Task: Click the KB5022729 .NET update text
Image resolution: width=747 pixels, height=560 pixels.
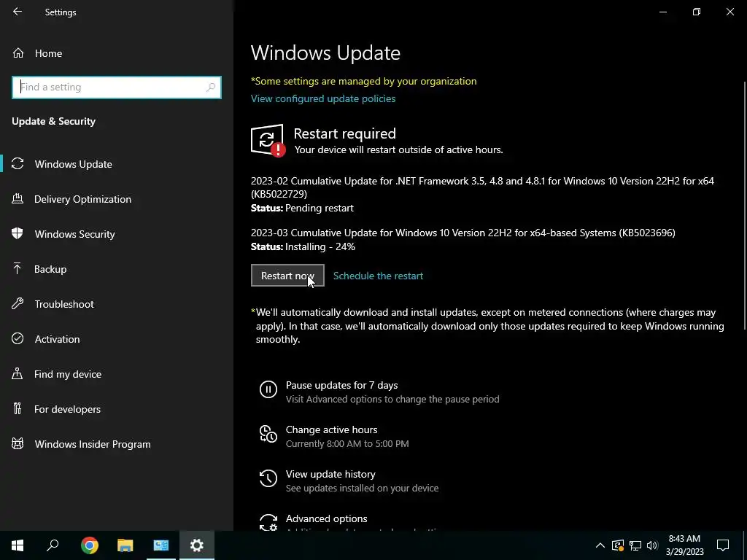Action: click(x=482, y=187)
